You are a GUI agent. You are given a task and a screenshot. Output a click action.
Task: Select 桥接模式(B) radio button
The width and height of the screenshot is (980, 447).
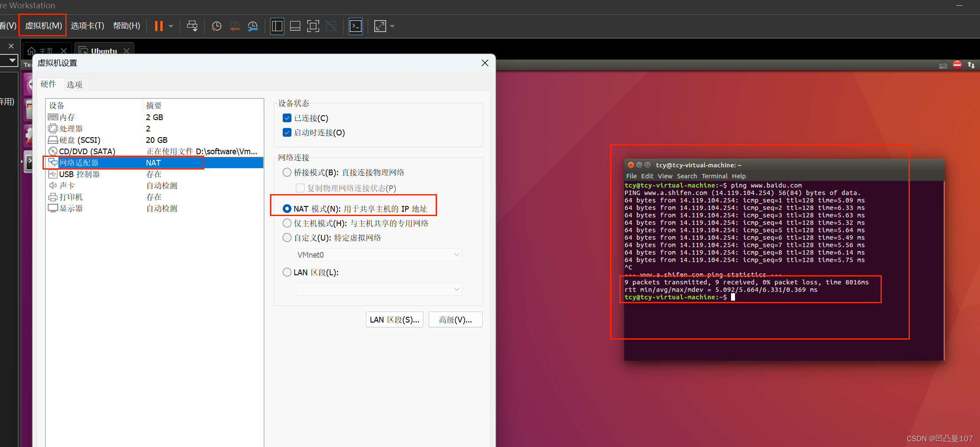[287, 172]
